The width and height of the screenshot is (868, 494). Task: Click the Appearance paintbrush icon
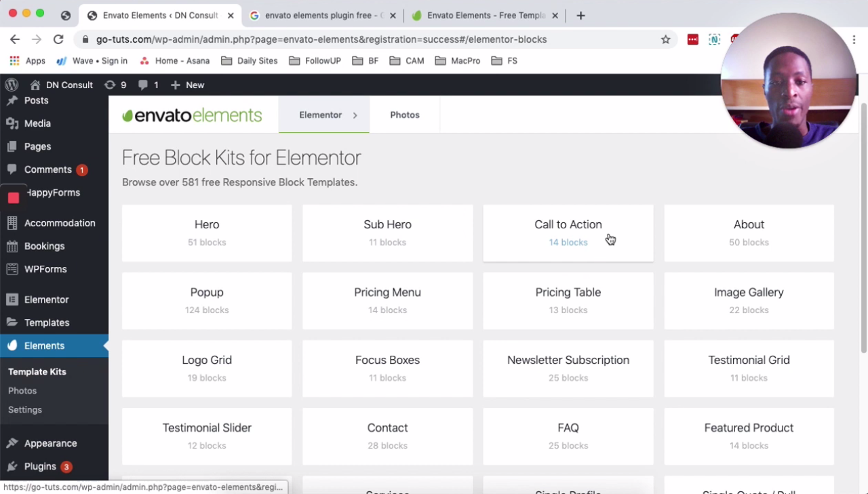[x=12, y=443]
